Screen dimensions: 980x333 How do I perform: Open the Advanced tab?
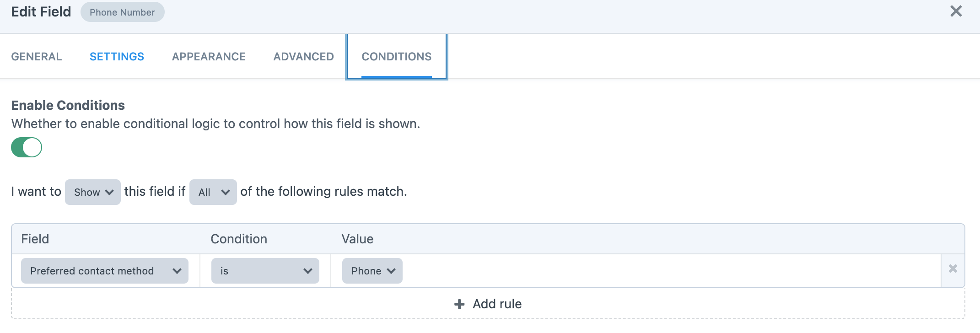[303, 56]
